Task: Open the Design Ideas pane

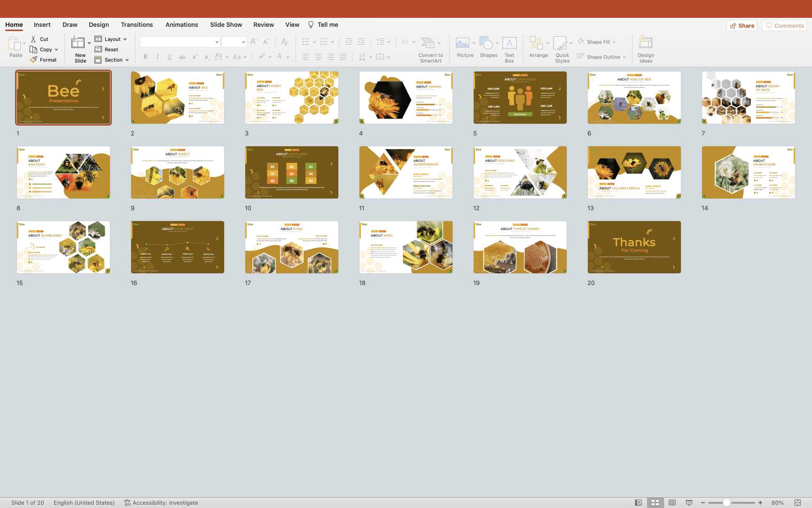Action: tap(645, 43)
